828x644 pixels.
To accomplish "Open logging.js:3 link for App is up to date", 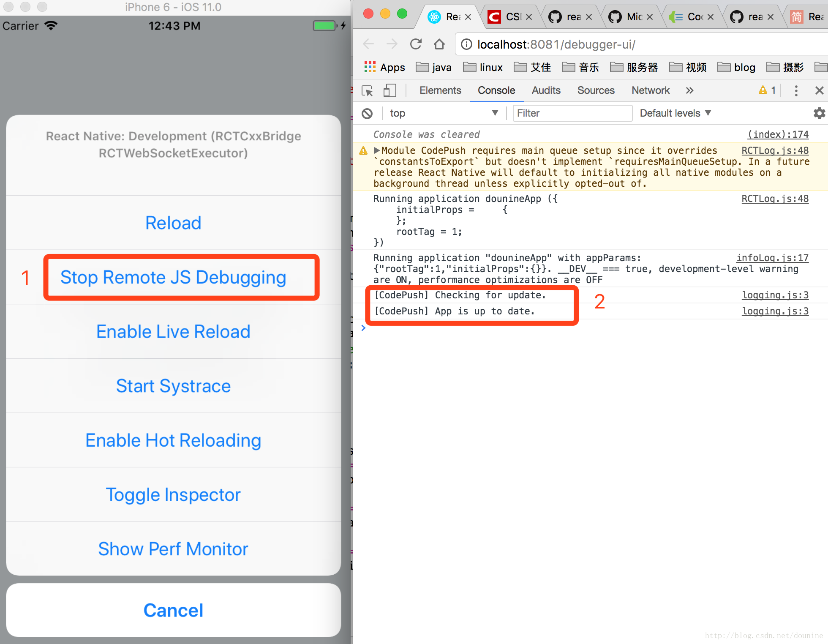I will [x=776, y=311].
